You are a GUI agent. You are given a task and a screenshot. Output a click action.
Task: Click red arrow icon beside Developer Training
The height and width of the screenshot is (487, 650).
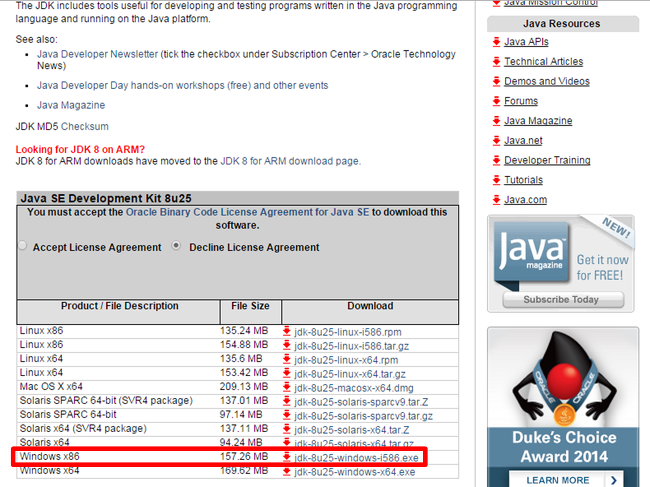tap(496, 160)
